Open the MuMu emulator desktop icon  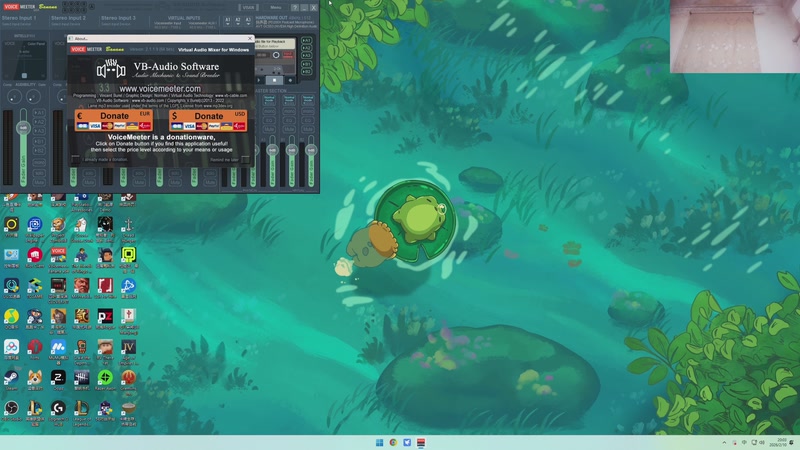pos(58,347)
